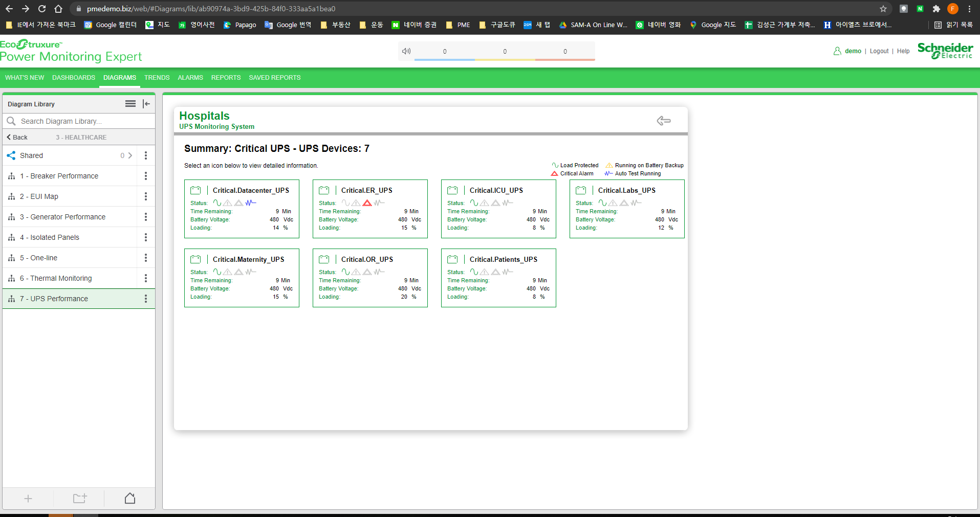
Task: Open Critical.Maternity_UPS details
Action: (242, 278)
